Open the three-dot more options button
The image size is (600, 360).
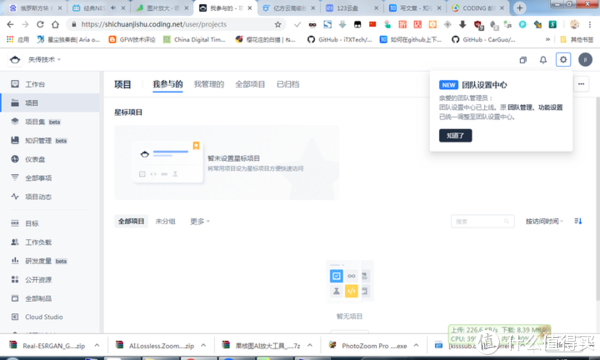tap(581, 84)
